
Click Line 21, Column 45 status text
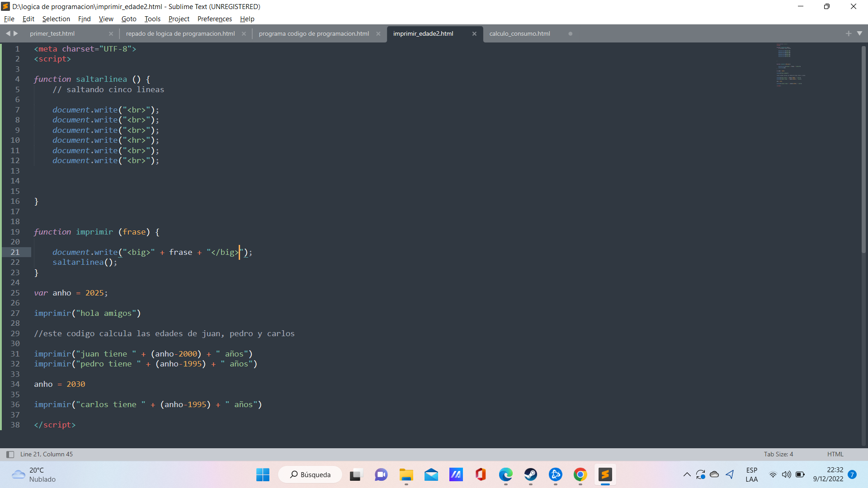coord(47,454)
